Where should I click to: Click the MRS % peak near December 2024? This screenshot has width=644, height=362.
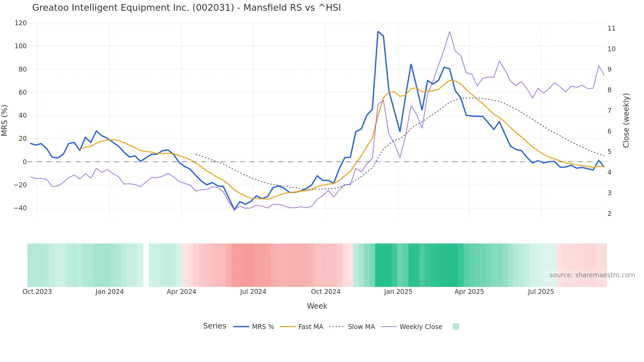(378, 32)
